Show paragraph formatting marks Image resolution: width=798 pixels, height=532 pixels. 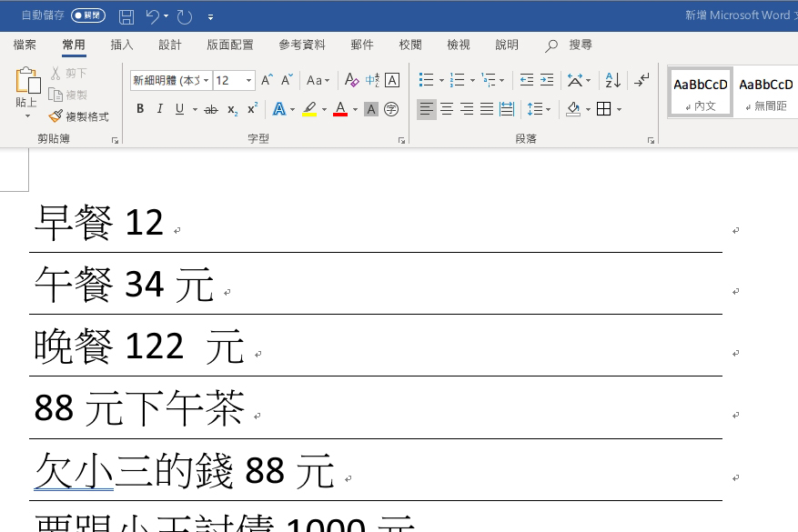coord(641,80)
